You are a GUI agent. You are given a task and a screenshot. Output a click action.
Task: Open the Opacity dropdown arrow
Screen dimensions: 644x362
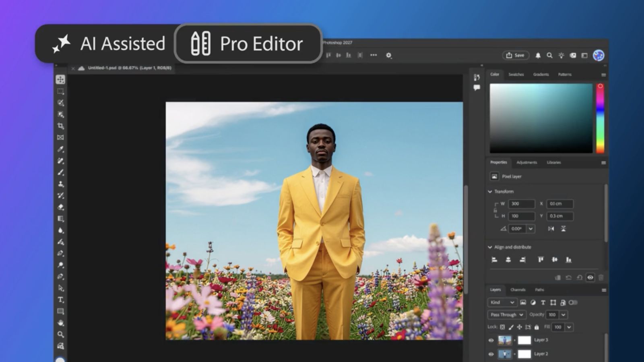(563, 315)
